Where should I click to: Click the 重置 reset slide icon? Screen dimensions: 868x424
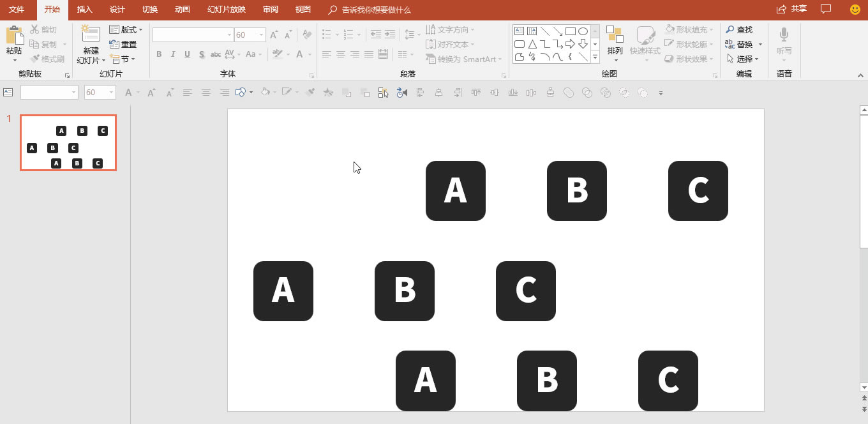point(123,44)
